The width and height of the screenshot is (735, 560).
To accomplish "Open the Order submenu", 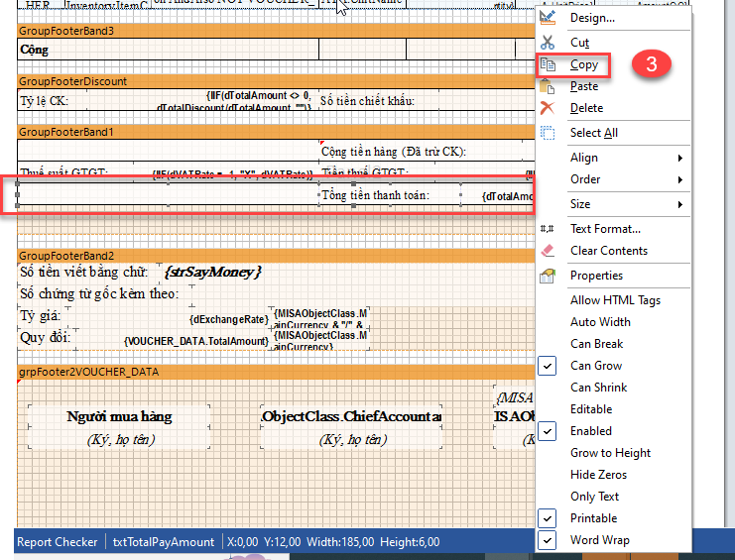I will tap(625, 179).
